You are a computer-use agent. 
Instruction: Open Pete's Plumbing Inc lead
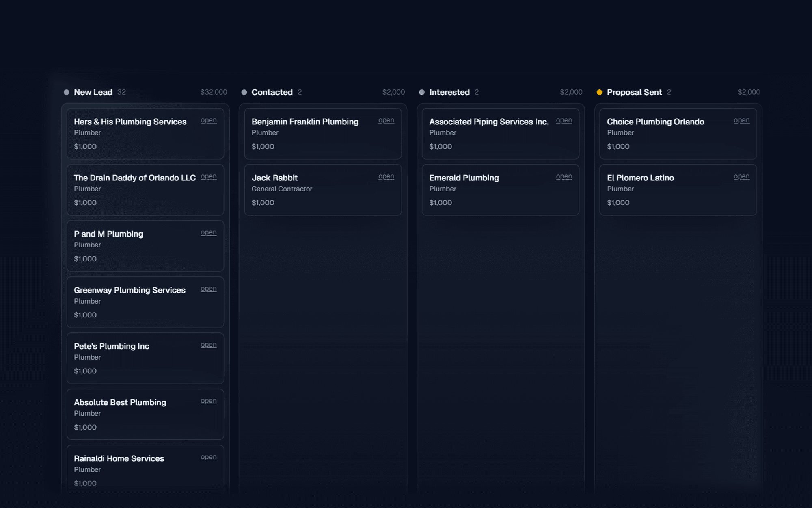tap(208, 345)
